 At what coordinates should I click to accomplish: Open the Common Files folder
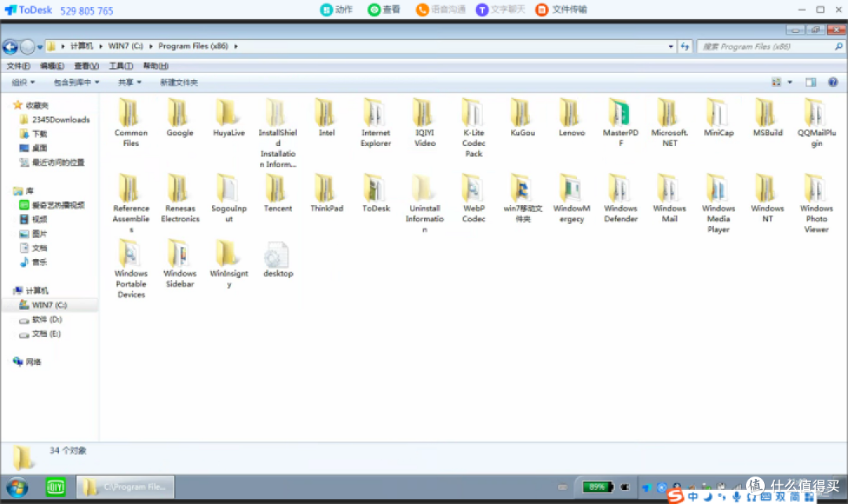click(x=130, y=122)
